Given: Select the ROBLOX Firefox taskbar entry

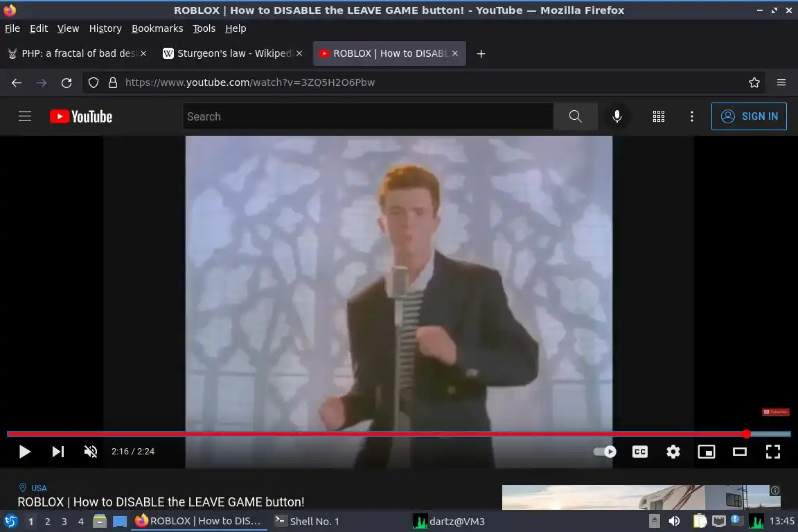Looking at the screenshot, I should tap(199, 522).
